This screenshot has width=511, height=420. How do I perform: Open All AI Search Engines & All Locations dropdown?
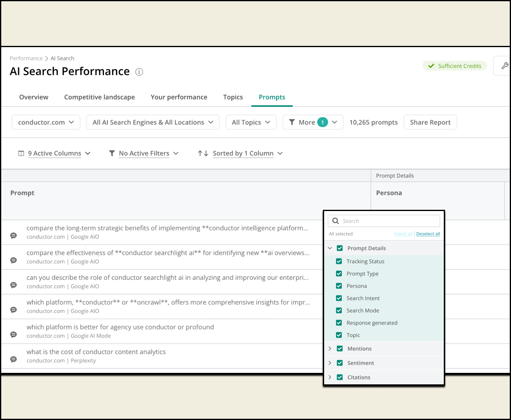(153, 122)
